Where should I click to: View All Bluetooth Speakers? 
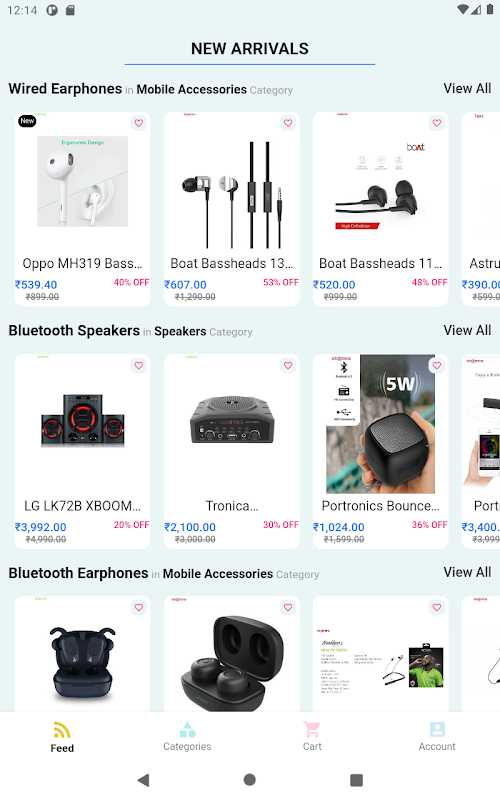467,330
